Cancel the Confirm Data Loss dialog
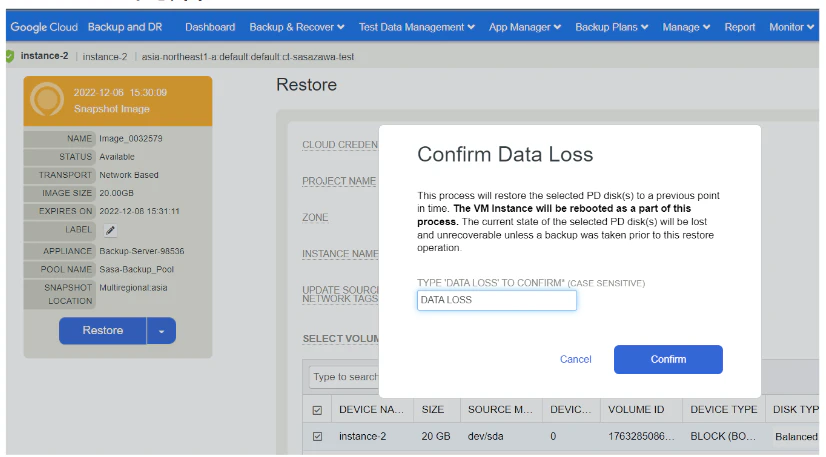The height and width of the screenshot is (457, 826). (x=575, y=359)
